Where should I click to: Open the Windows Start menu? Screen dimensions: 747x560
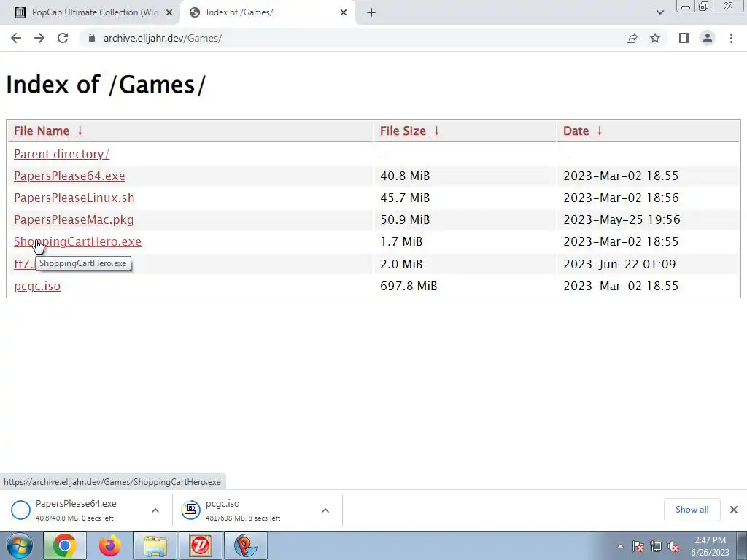pyautogui.click(x=19, y=545)
